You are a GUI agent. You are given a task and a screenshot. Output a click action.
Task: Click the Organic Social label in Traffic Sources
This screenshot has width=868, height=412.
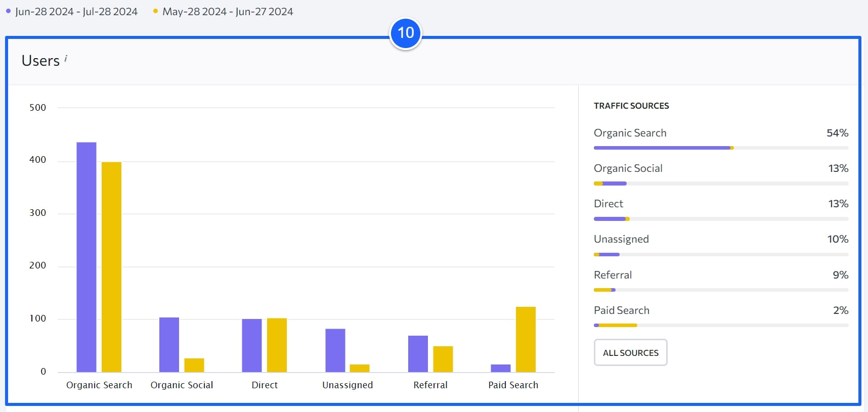click(x=628, y=168)
